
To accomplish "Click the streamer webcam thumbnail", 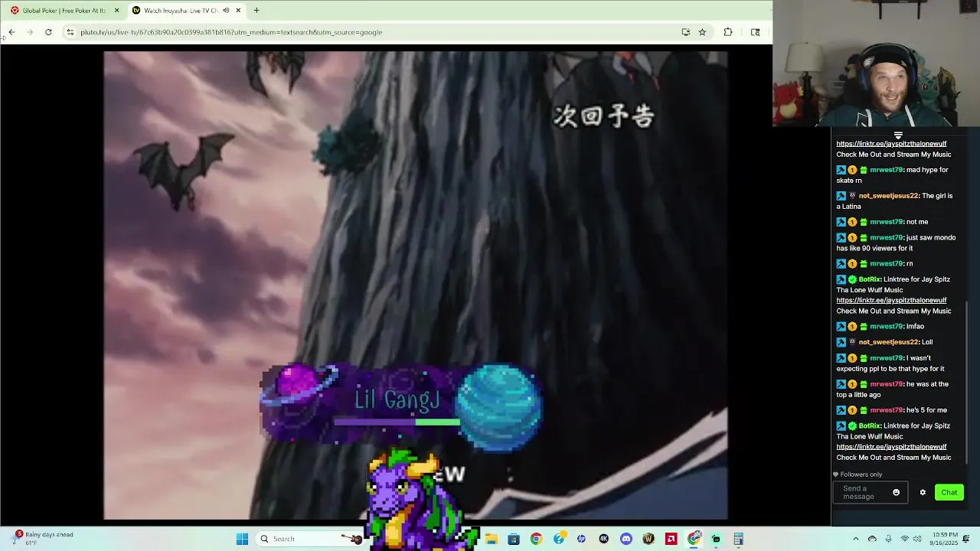I will (877, 63).
